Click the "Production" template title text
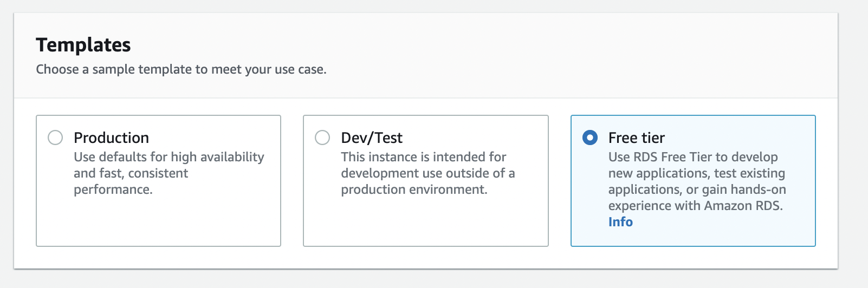Screen dimensions: 868x288 tap(111, 138)
